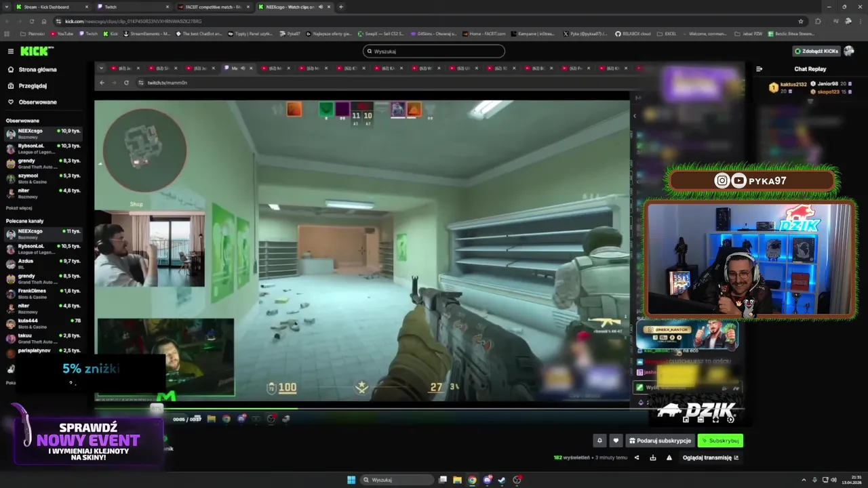This screenshot has height=488, width=868.
Task: Report the clip with the warning icon
Action: point(669,457)
